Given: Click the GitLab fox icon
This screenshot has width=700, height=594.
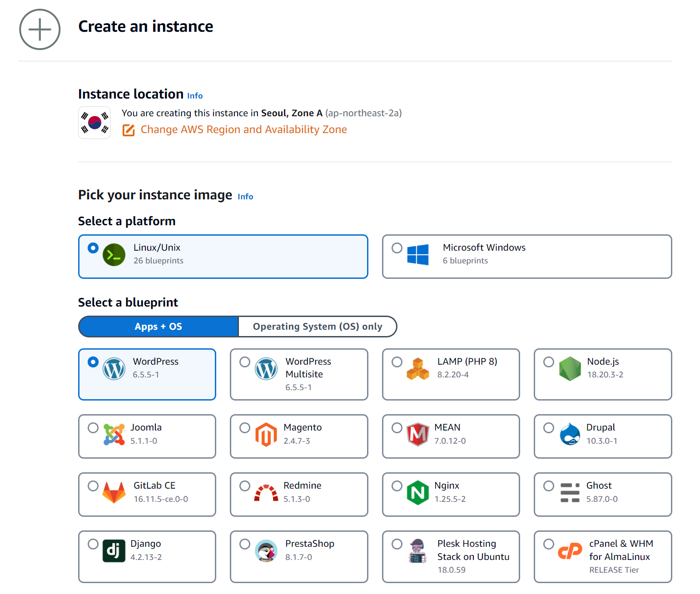Looking at the screenshot, I should [114, 493].
